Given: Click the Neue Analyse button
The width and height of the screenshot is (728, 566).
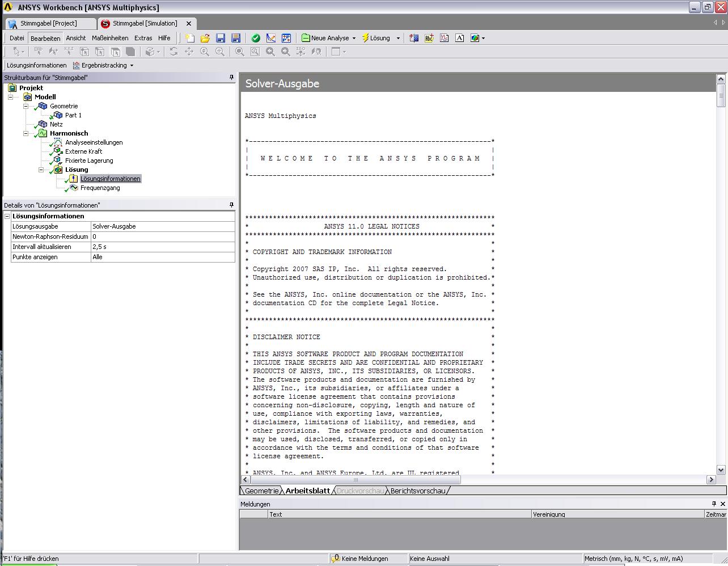Looking at the screenshot, I should (x=325, y=38).
